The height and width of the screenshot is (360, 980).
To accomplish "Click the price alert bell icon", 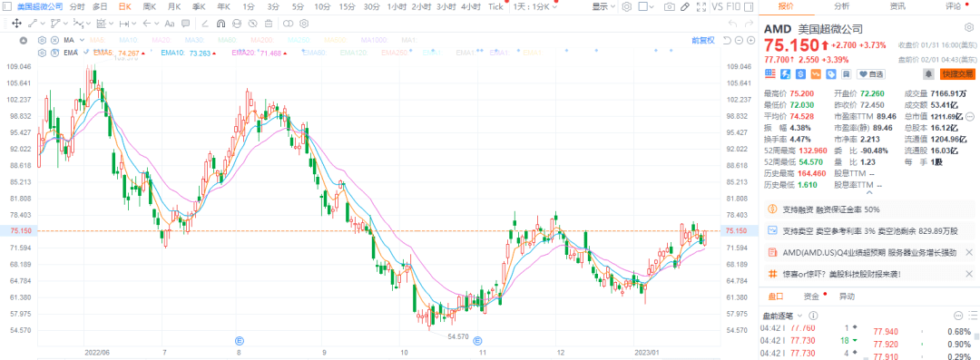I will tap(929, 73).
